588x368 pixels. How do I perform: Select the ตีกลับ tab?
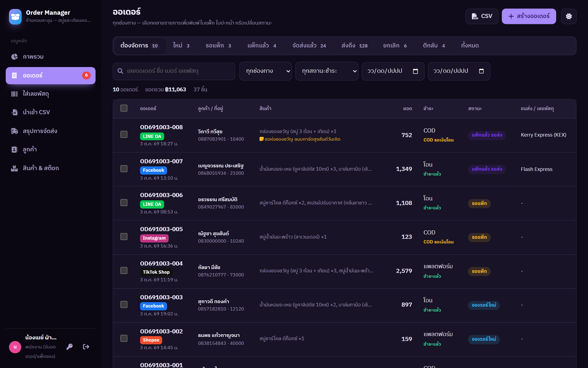coord(434,46)
